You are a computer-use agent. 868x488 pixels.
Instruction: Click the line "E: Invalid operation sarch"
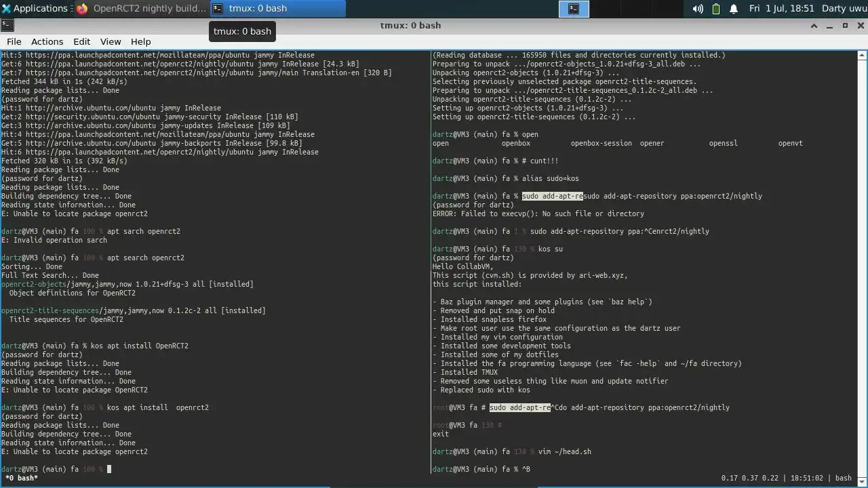pos(54,240)
